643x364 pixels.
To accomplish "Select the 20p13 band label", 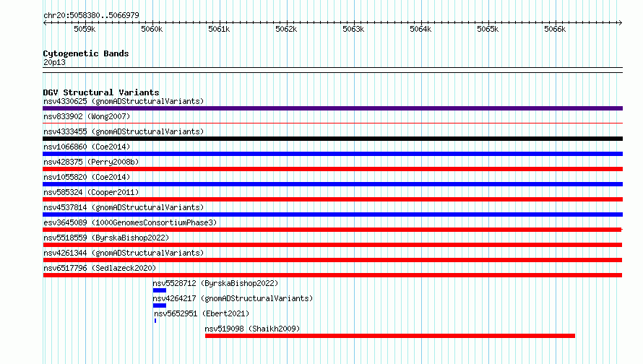I will point(54,62).
